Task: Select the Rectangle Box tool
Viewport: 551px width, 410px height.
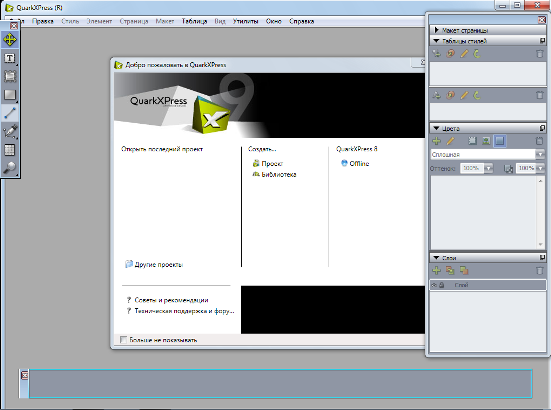Action: 10,95
